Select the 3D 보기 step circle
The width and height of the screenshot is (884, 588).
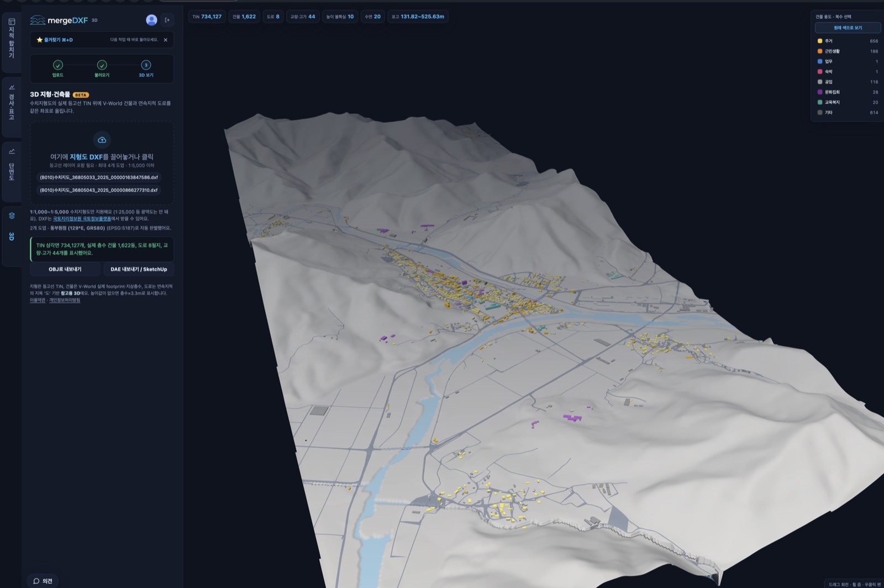146,65
